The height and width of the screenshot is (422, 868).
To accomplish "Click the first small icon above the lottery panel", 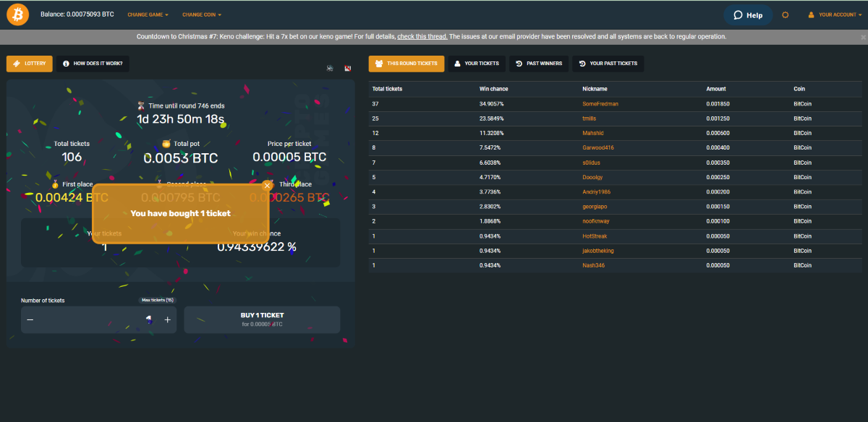I will tap(330, 68).
